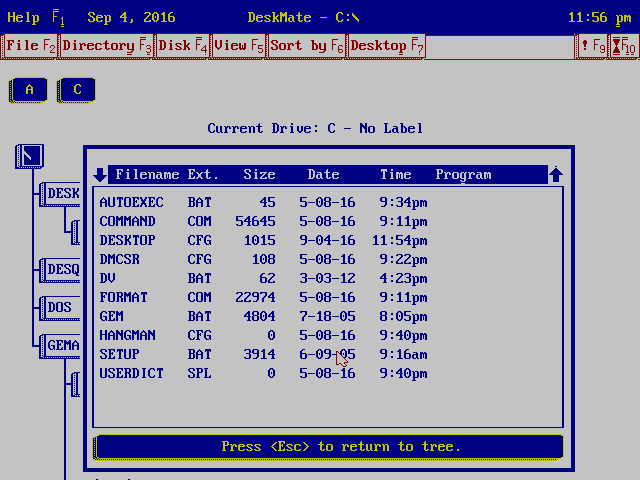
Task: Select drive C icon
Action: click(x=76, y=90)
